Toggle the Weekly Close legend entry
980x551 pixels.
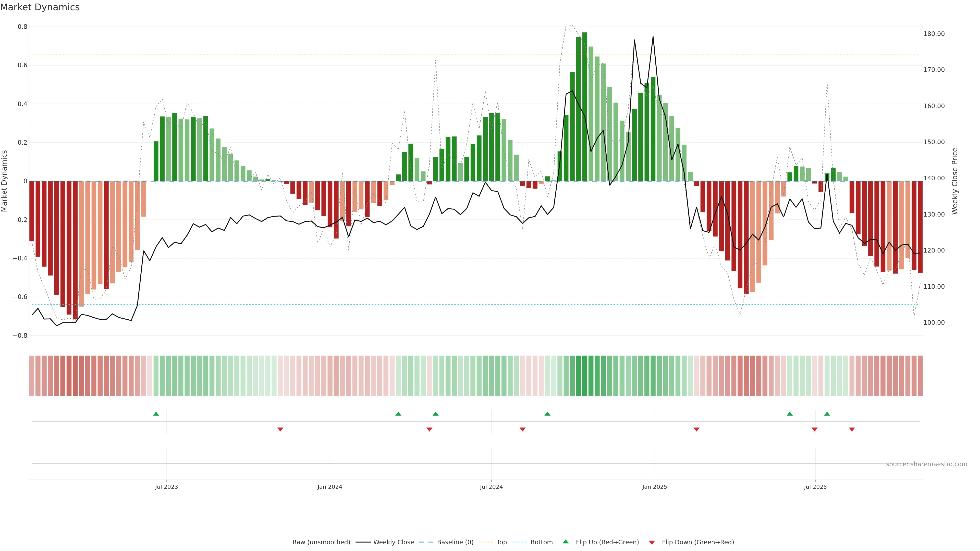(393, 542)
